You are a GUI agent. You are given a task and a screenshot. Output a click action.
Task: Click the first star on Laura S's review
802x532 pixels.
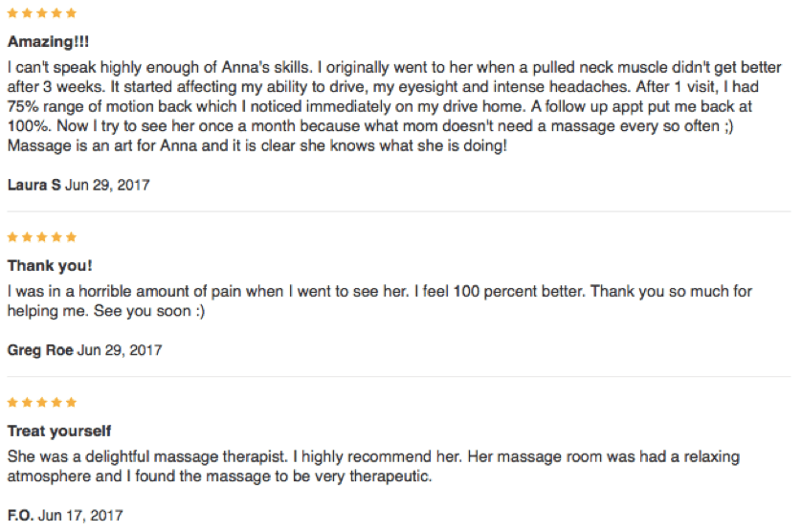point(11,14)
